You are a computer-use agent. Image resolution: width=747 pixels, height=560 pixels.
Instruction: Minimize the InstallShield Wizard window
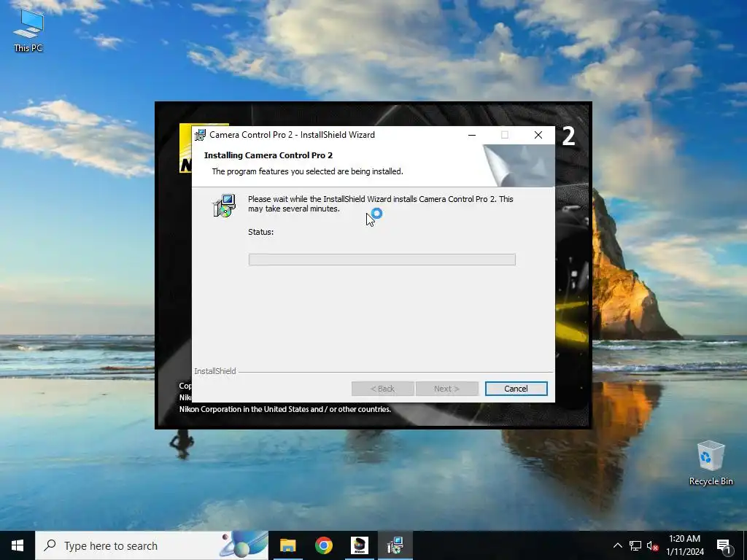coord(472,135)
